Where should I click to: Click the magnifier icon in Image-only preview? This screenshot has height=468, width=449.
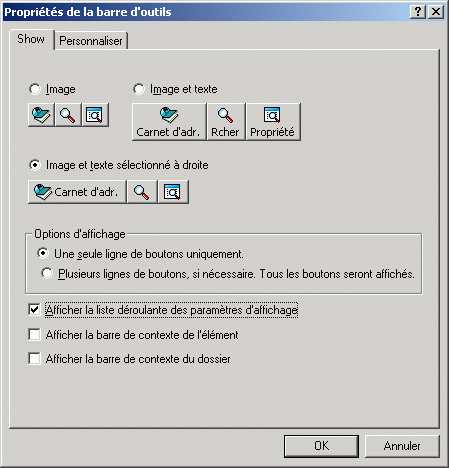pyautogui.click(x=68, y=115)
